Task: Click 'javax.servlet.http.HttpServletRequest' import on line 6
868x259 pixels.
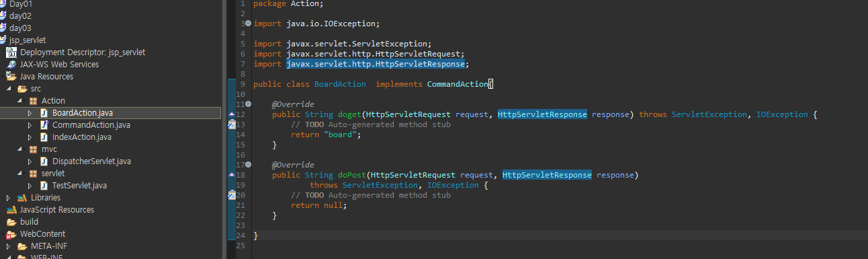Action: pyautogui.click(x=373, y=54)
